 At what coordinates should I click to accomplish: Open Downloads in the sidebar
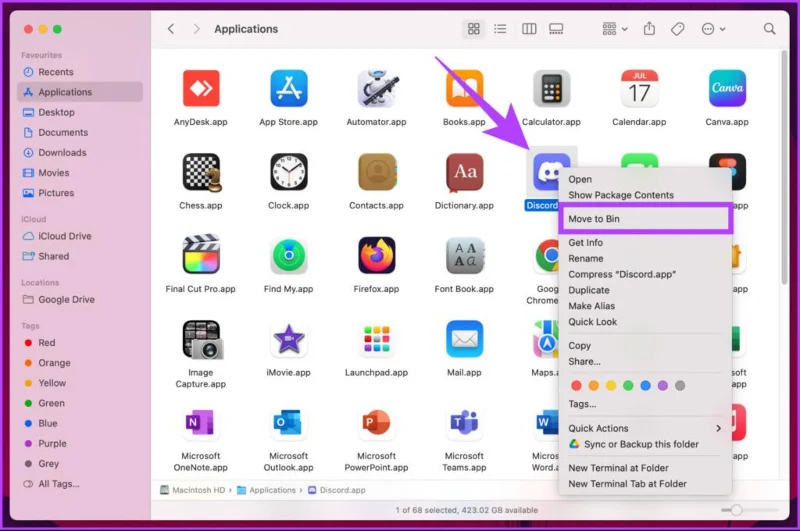(80, 153)
